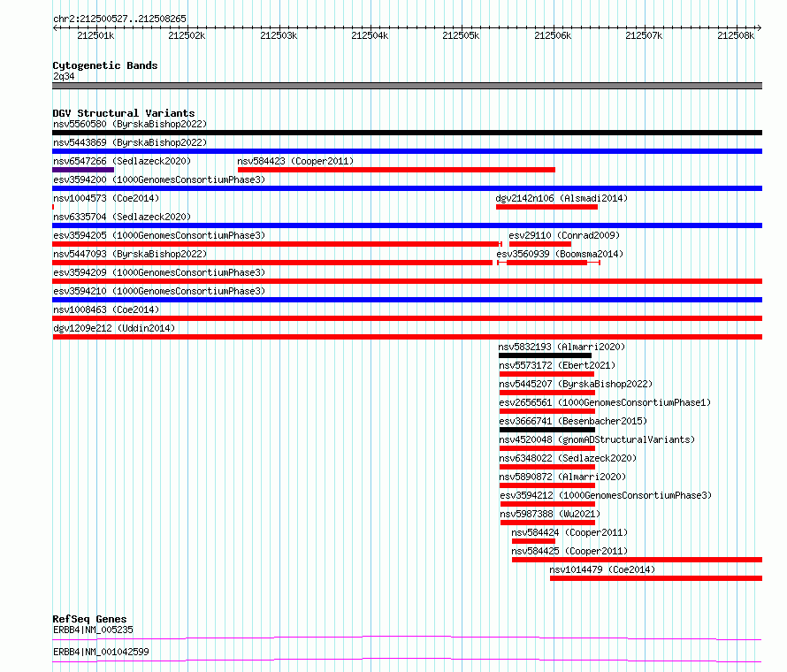Open variant nsv6547266 (Sedlazeck2020) label
Image resolution: width=787 pixels, height=672 pixels.
pos(122,161)
